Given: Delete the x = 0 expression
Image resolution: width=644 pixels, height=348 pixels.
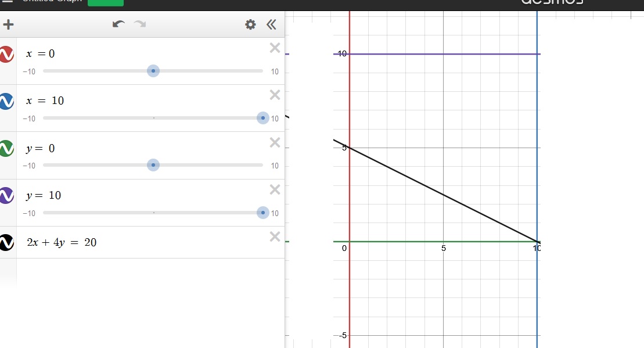Looking at the screenshot, I should point(275,48).
